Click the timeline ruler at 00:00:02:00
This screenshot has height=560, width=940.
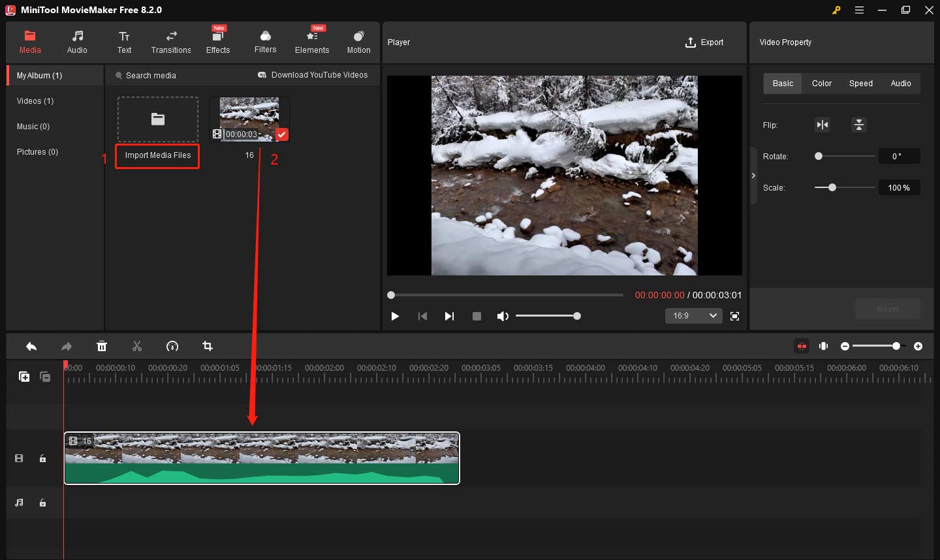click(x=324, y=368)
